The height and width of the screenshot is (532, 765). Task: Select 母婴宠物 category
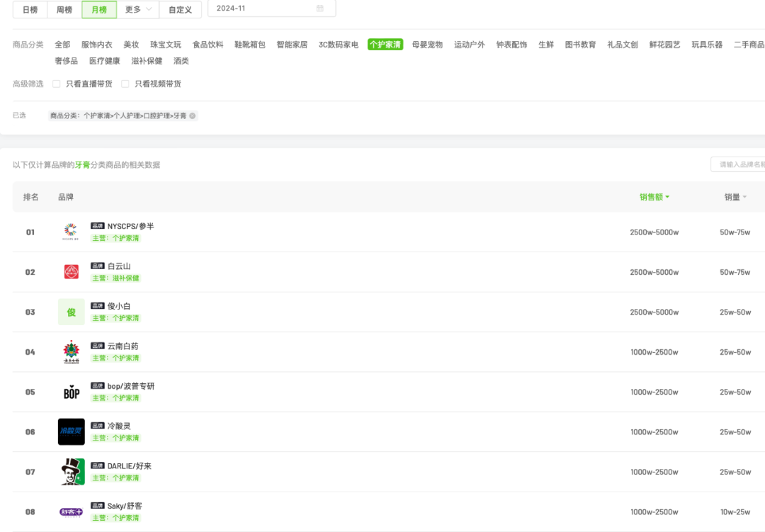[x=427, y=45]
